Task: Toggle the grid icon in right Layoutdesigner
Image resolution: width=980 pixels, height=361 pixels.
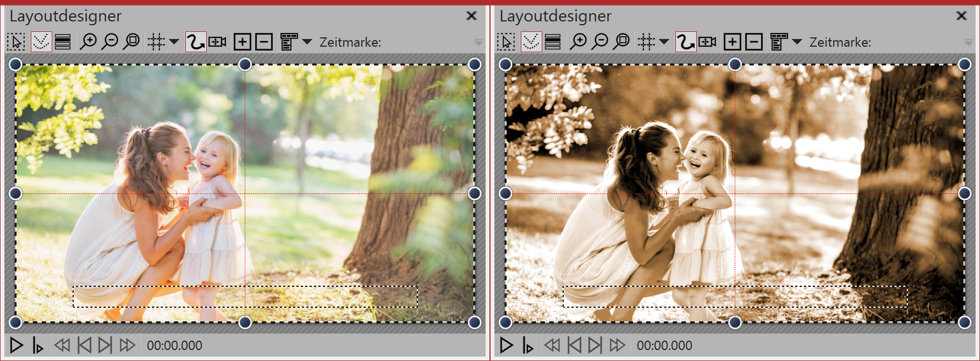Action: pyautogui.click(x=646, y=42)
